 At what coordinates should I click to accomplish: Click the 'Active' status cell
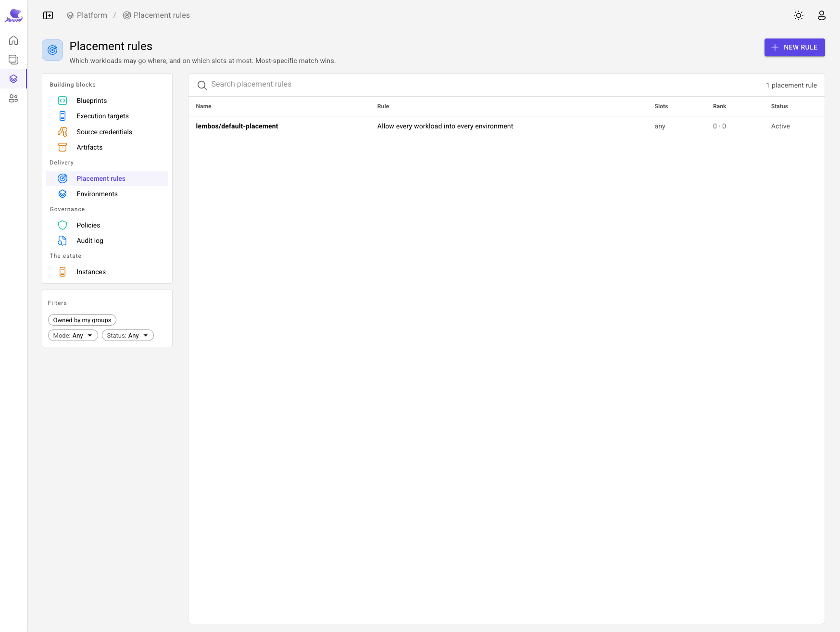pyautogui.click(x=780, y=126)
